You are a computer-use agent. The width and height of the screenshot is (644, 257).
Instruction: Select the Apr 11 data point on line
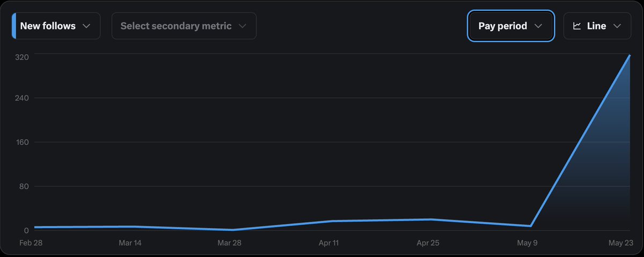coord(332,221)
